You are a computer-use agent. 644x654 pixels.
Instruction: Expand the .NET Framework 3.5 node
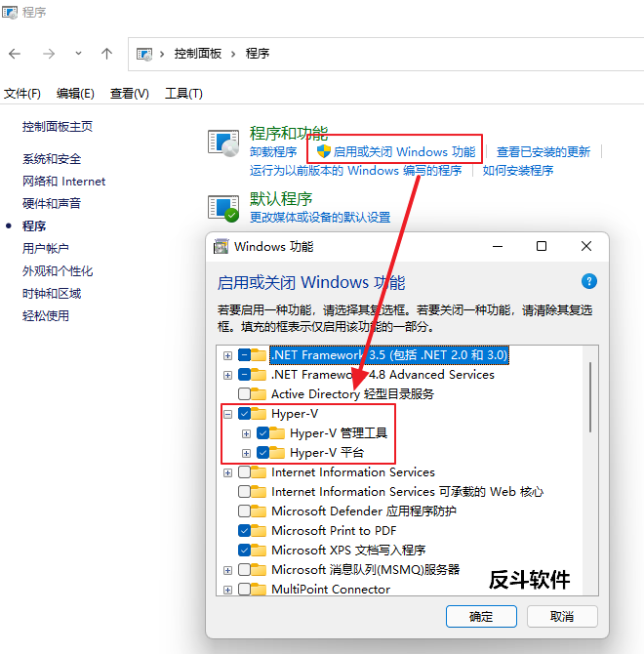point(227,355)
